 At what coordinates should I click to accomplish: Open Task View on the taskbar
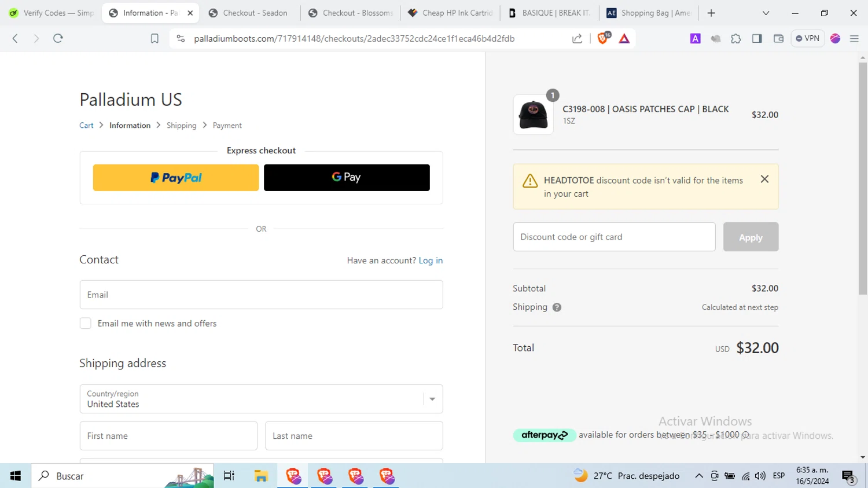point(229,476)
